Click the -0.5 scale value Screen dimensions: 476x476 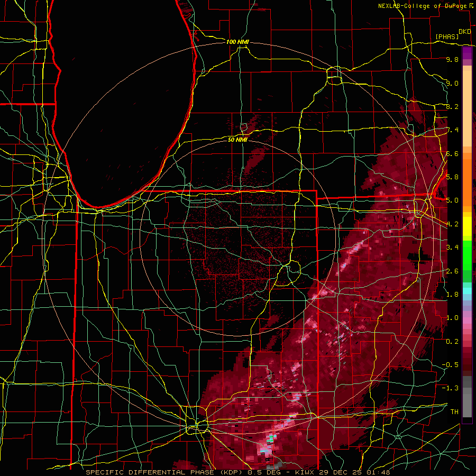(450, 365)
